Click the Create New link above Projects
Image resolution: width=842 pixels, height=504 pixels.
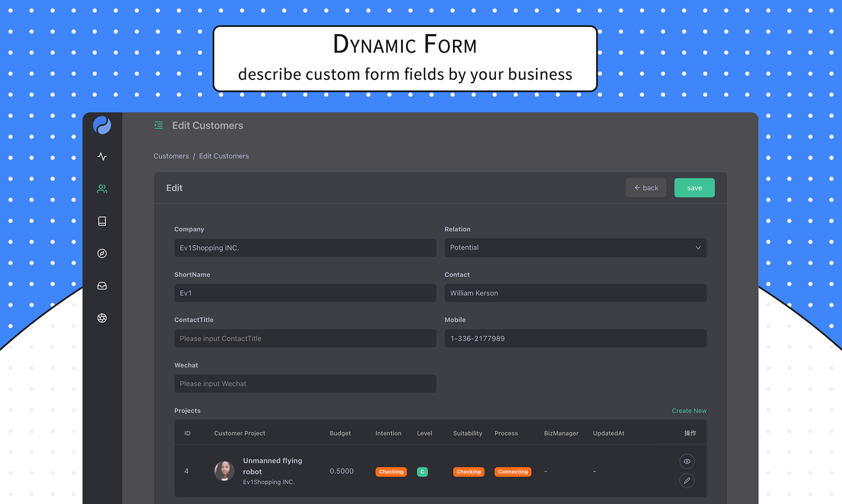coord(689,411)
